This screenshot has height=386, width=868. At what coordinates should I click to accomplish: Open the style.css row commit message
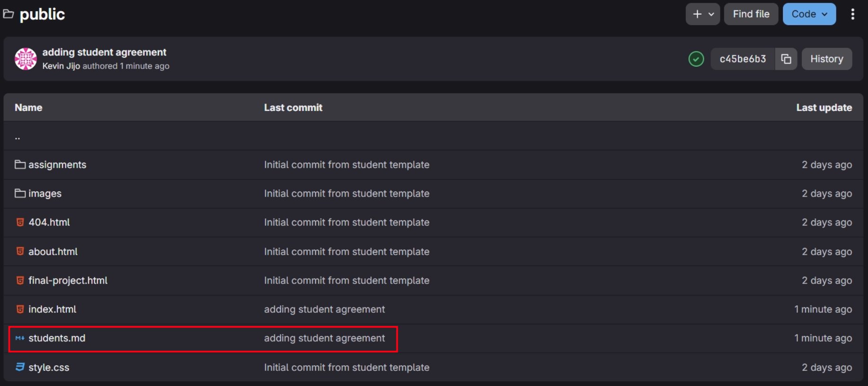[347, 367]
